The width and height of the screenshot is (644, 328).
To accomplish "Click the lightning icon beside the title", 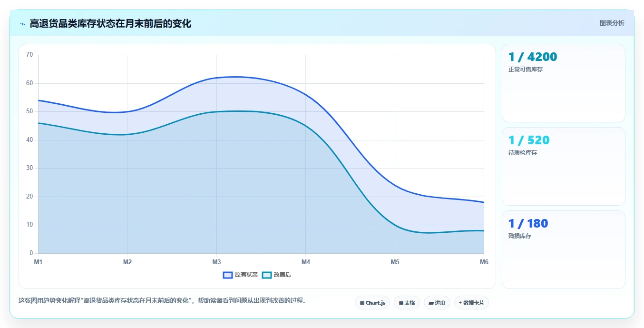I will click(x=23, y=24).
